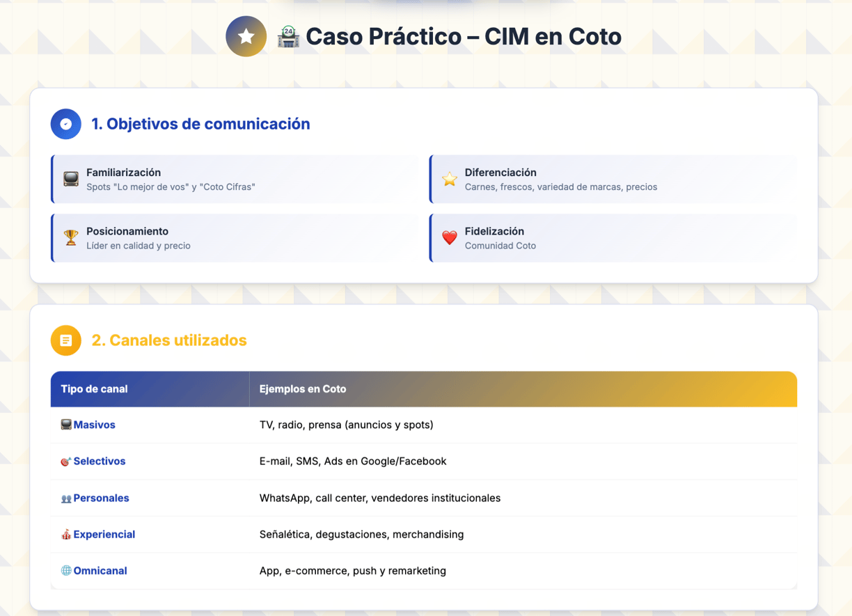Click the Omnicanal row label
This screenshot has height=616, width=852.
click(x=100, y=571)
